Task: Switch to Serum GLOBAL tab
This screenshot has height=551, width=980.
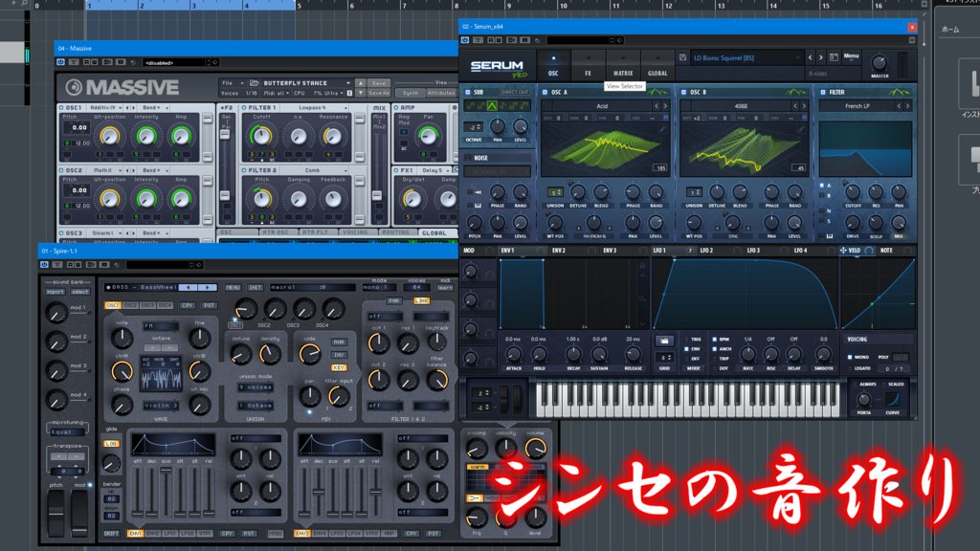Action: pyautogui.click(x=657, y=65)
